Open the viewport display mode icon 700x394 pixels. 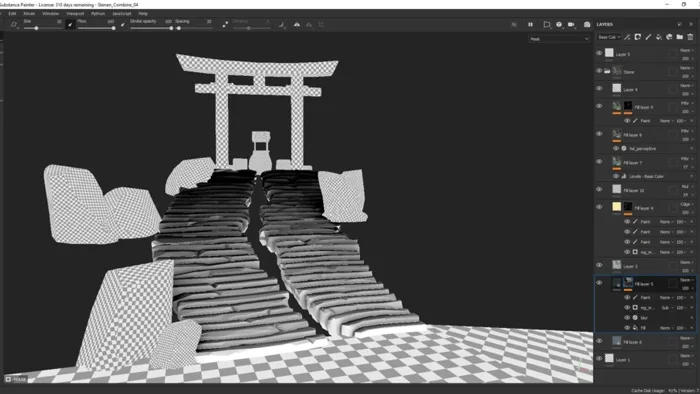pos(546,25)
